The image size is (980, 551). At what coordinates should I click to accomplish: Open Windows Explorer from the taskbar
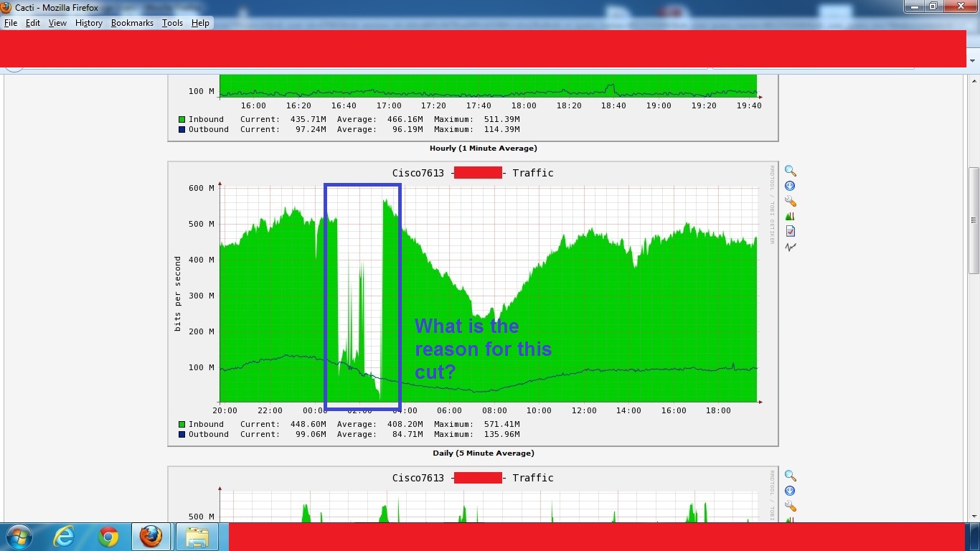[x=197, y=537]
